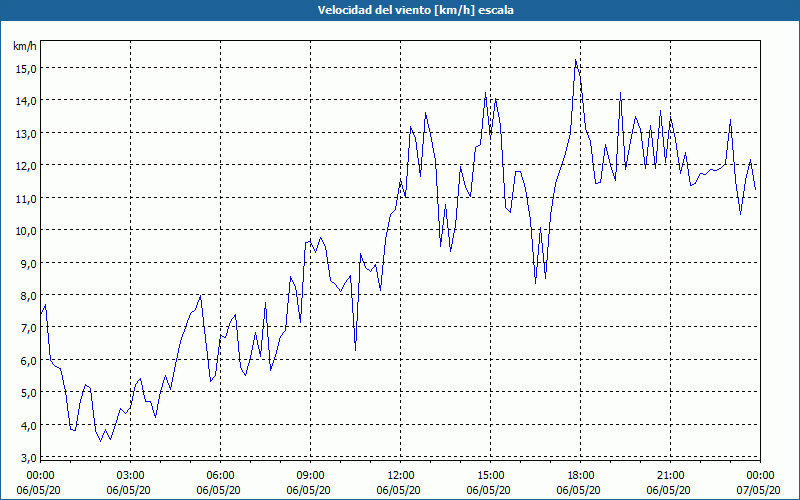Click the 06:00 time axis label

click(220, 475)
